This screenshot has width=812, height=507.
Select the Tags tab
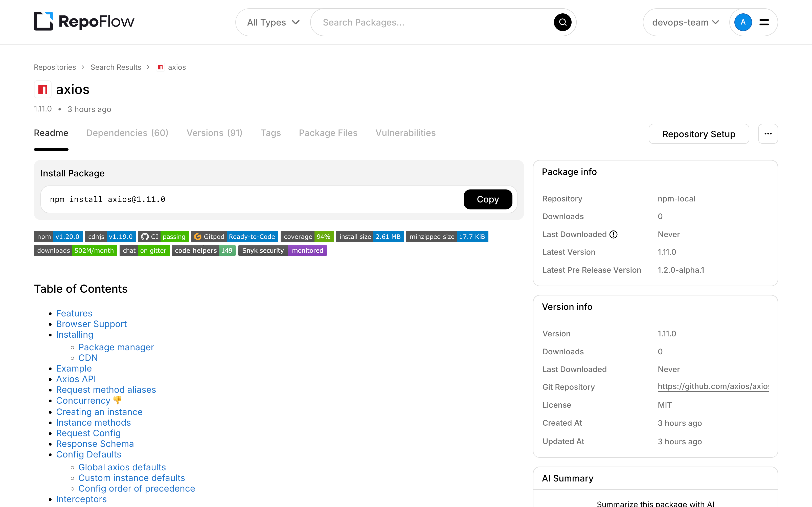(271, 133)
